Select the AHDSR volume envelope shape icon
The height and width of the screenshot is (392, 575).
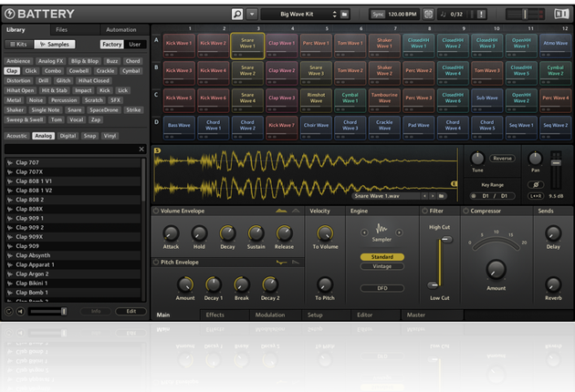pos(281,211)
